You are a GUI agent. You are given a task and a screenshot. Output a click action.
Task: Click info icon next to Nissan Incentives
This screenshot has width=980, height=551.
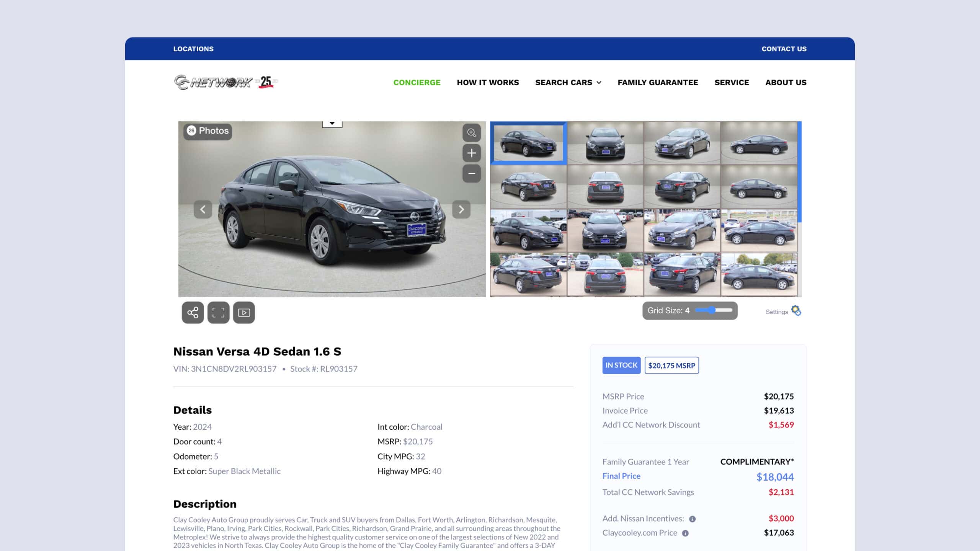tap(693, 519)
